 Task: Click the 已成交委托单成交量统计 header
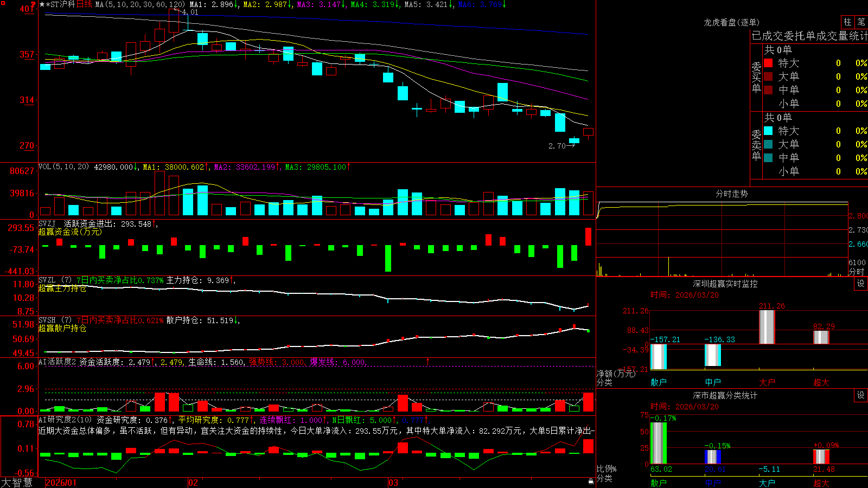pos(809,36)
